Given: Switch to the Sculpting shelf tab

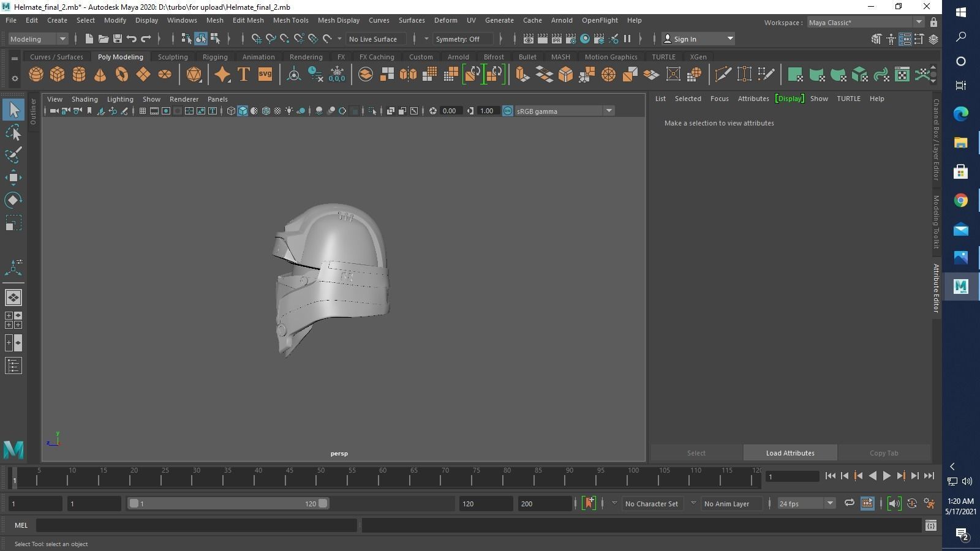Looking at the screenshot, I should tap(173, 57).
